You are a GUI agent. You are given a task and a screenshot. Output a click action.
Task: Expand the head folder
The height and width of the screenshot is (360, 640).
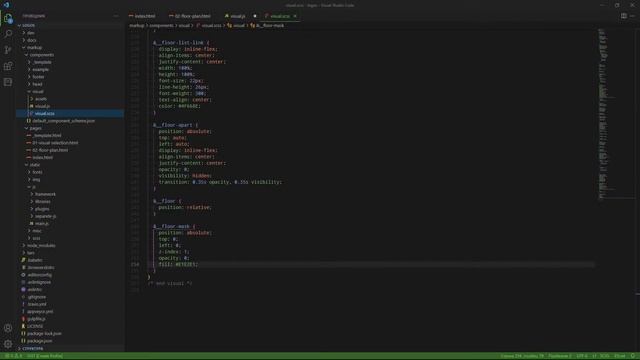(37, 84)
